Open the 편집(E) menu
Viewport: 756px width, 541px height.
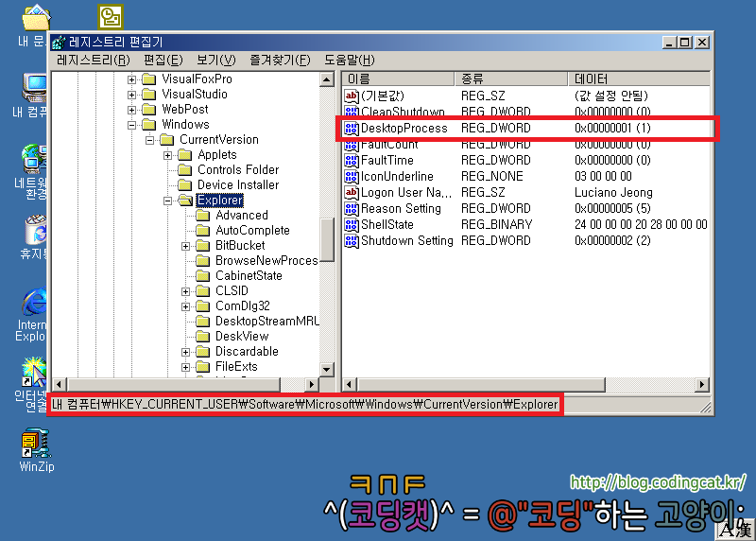click(x=163, y=60)
